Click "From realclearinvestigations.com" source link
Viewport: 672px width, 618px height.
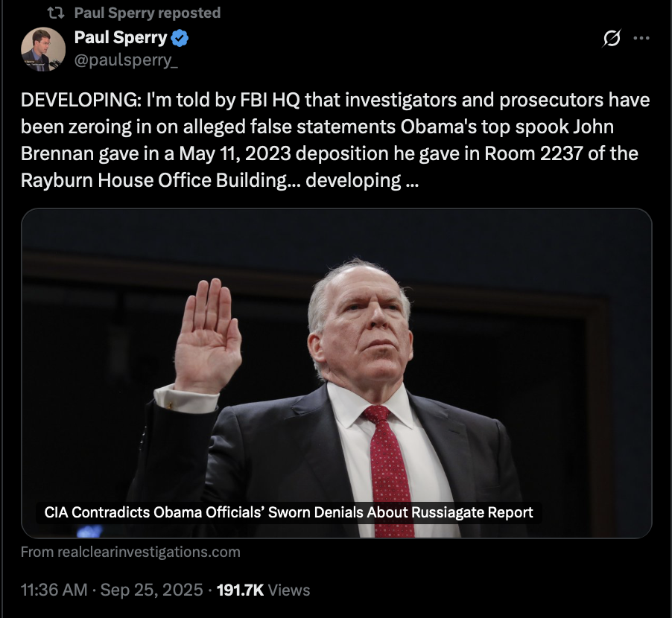click(130, 552)
